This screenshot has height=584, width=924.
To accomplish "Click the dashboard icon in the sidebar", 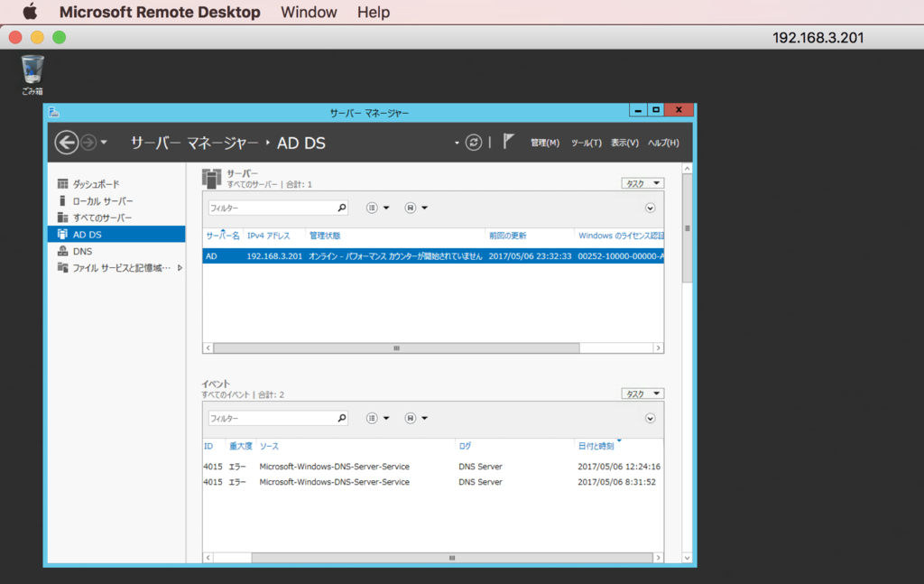I will [x=62, y=184].
